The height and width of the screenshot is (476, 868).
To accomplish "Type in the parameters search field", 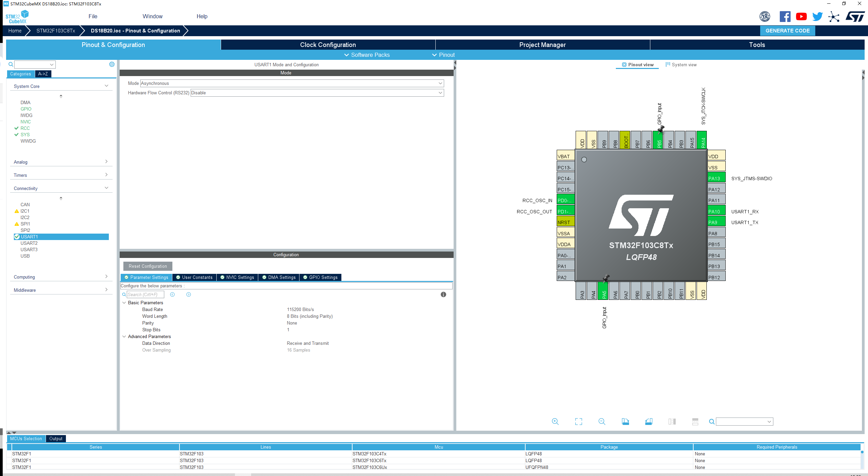I will pyautogui.click(x=145, y=294).
